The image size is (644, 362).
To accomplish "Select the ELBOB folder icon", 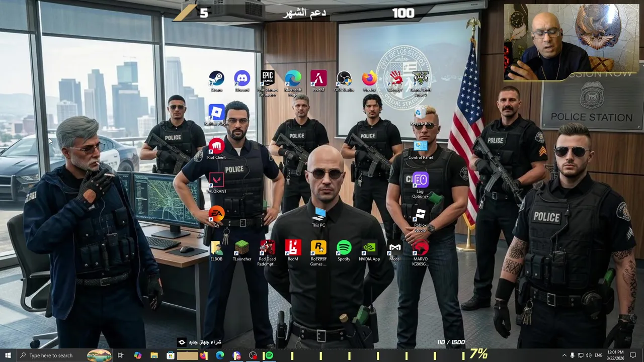I will tap(216, 251).
